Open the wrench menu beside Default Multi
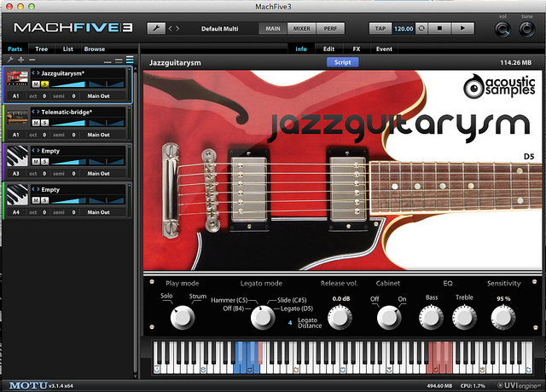This screenshot has width=546, height=392. 156,28
